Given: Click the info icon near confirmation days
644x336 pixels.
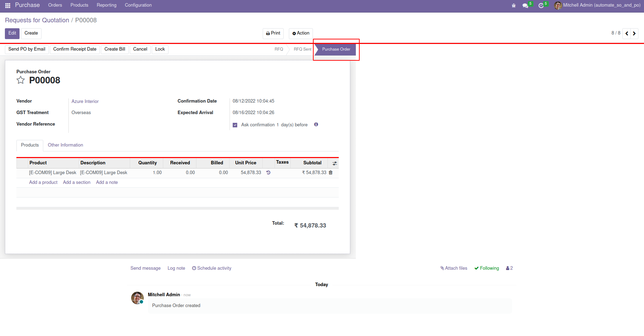Looking at the screenshot, I should click(316, 125).
